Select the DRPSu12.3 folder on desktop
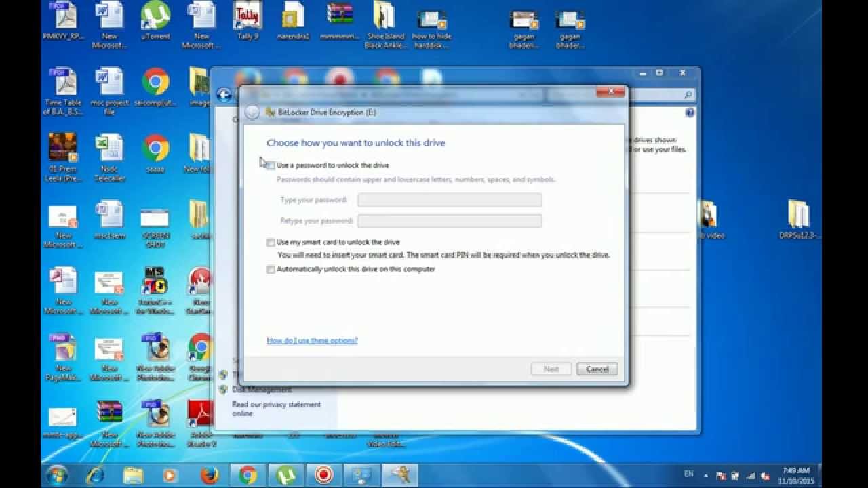The height and width of the screenshot is (488, 868). (x=799, y=220)
